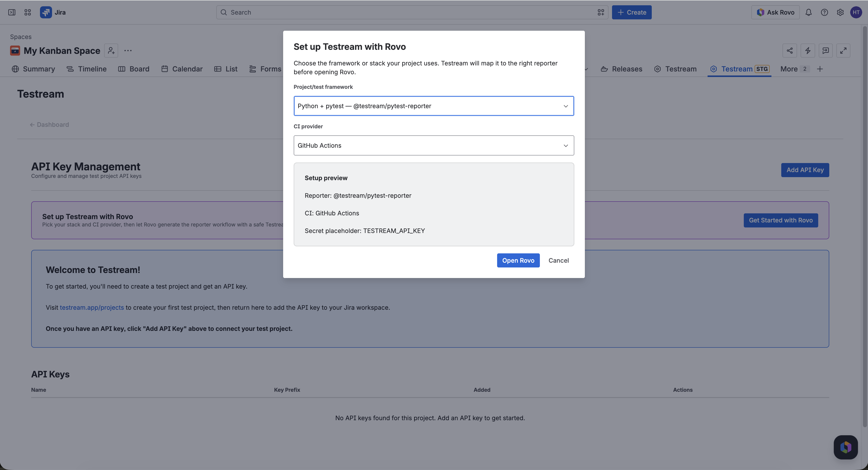Open the settings gear icon

(x=840, y=13)
